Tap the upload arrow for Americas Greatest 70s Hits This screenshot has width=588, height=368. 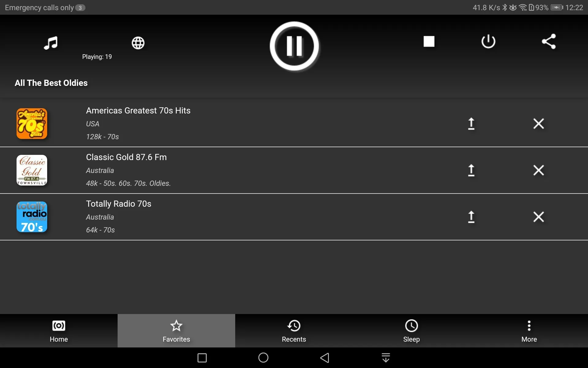tap(471, 123)
